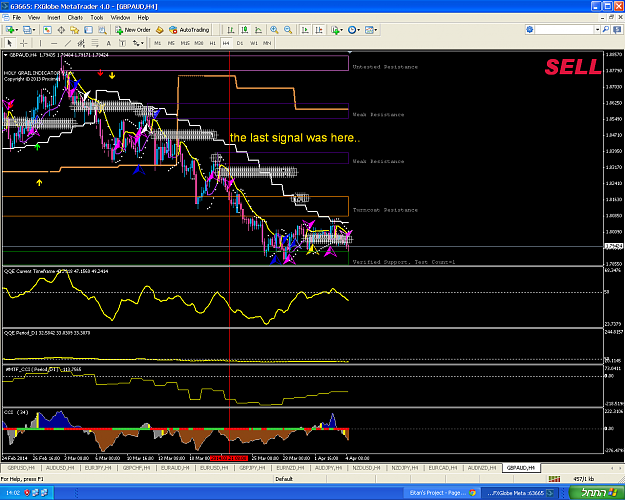This screenshot has width=625, height=500.
Task: Open the Help menu
Action: click(x=143, y=18)
